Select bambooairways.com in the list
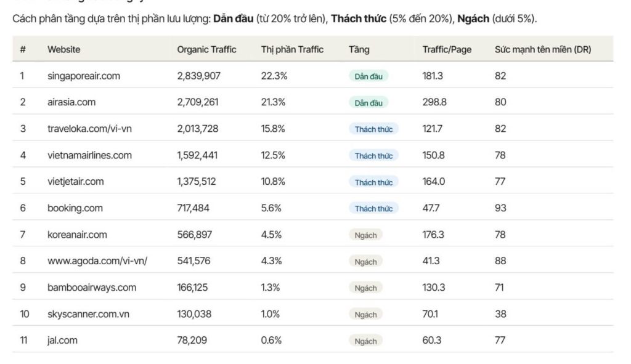 pos(92,288)
